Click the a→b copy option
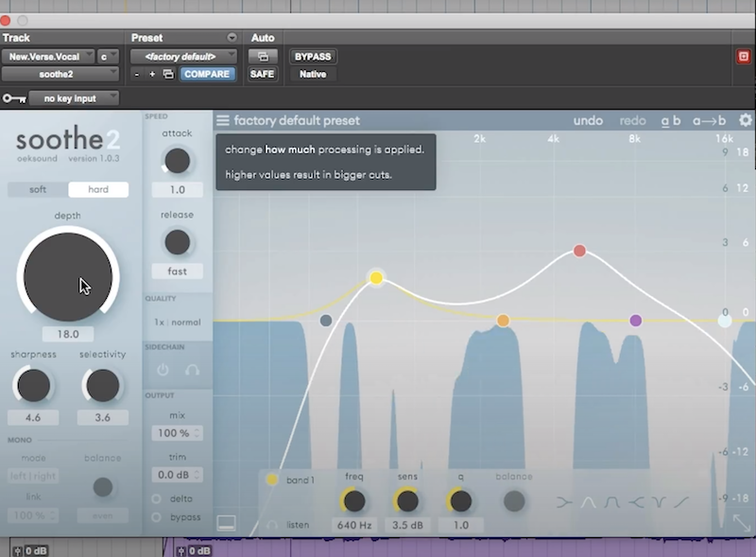Viewport: 756px width, 557px height. (709, 121)
